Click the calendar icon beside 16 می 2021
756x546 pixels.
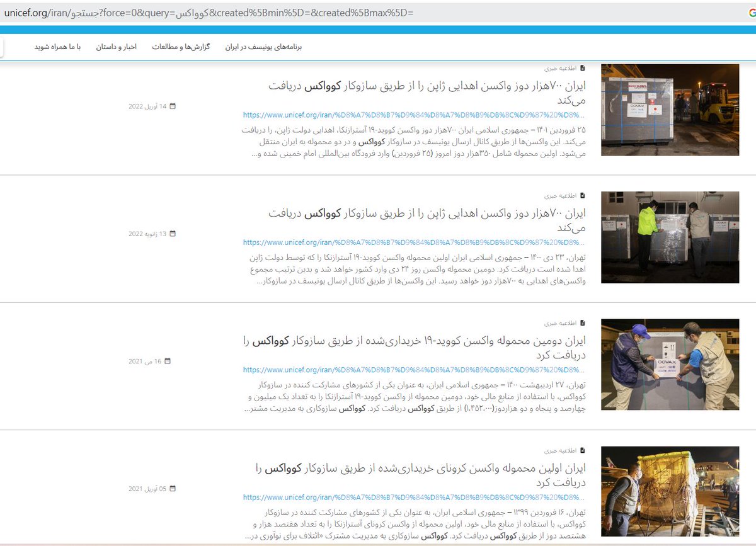(168, 361)
